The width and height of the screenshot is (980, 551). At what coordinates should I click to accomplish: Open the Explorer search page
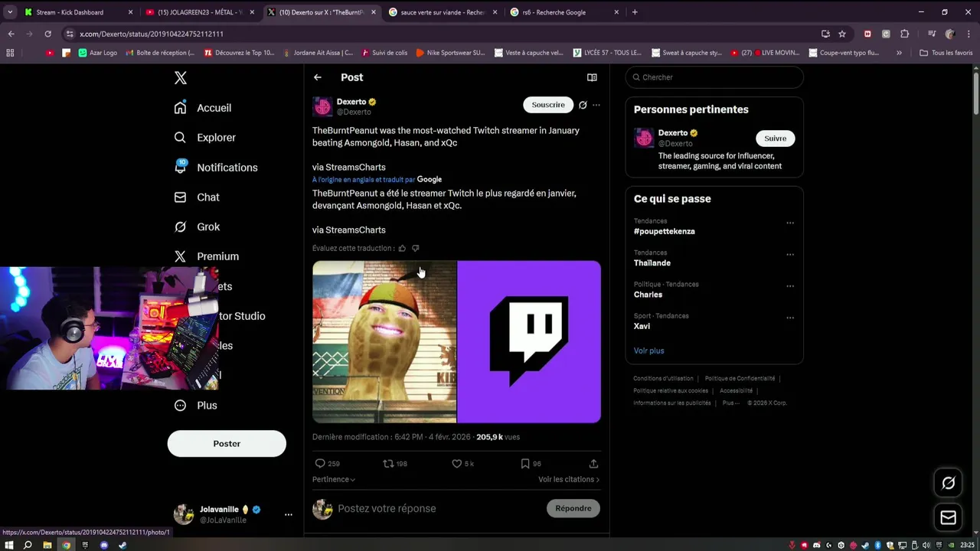tap(205, 138)
